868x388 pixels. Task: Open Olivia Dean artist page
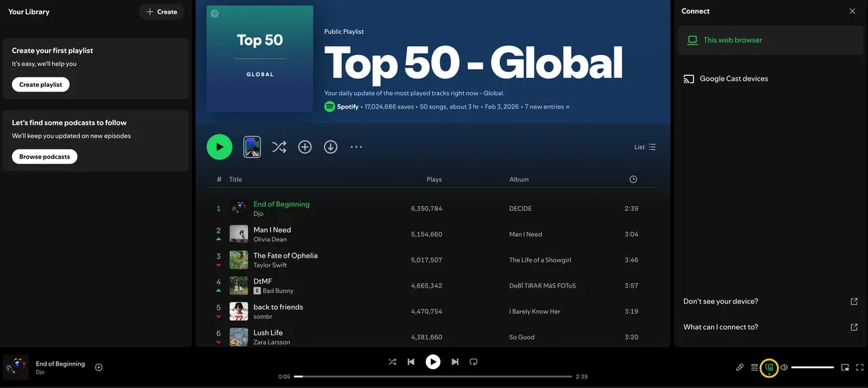pos(270,239)
